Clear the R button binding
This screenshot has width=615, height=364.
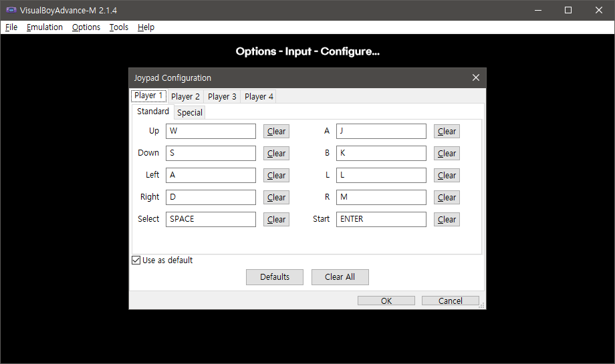pos(447,197)
